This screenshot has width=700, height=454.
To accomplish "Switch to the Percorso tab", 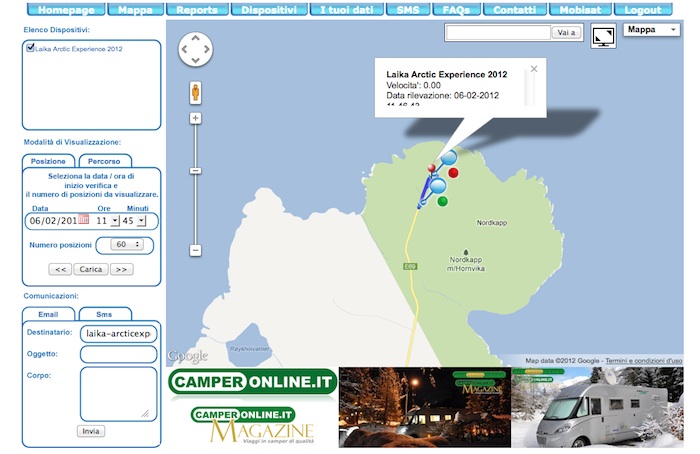I will (x=103, y=161).
